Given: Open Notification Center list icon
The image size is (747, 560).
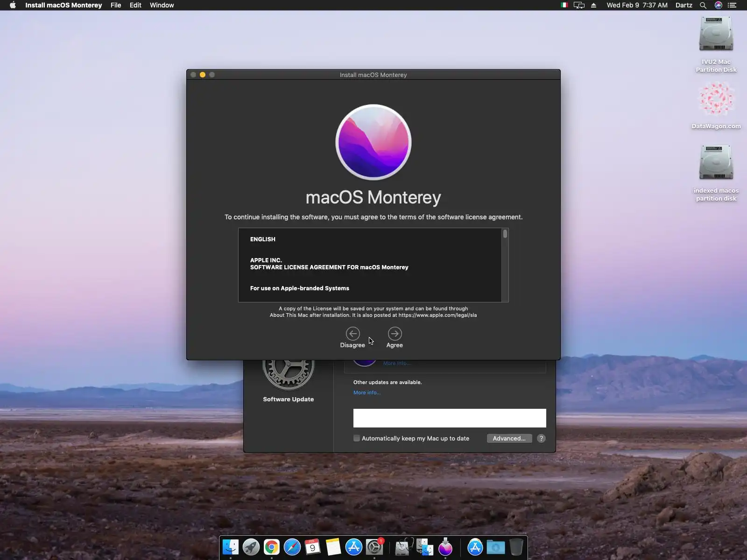Looking at the screenshot, I should 732,5.
